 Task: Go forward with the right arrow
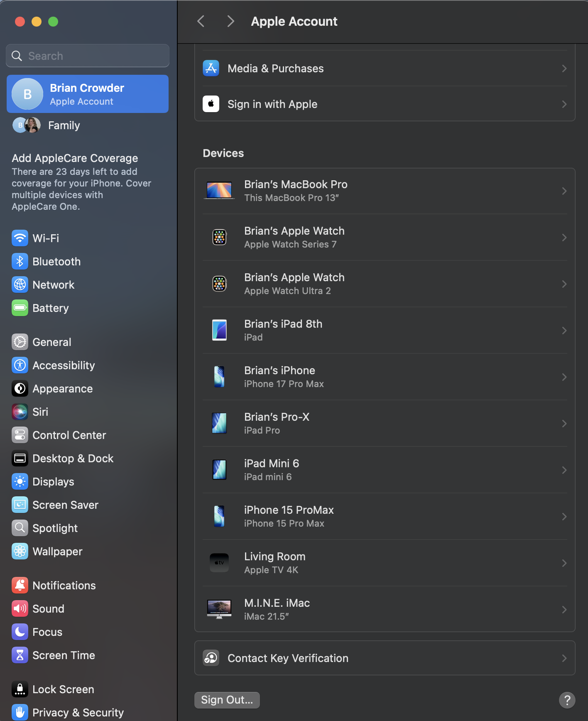[231, 21]
